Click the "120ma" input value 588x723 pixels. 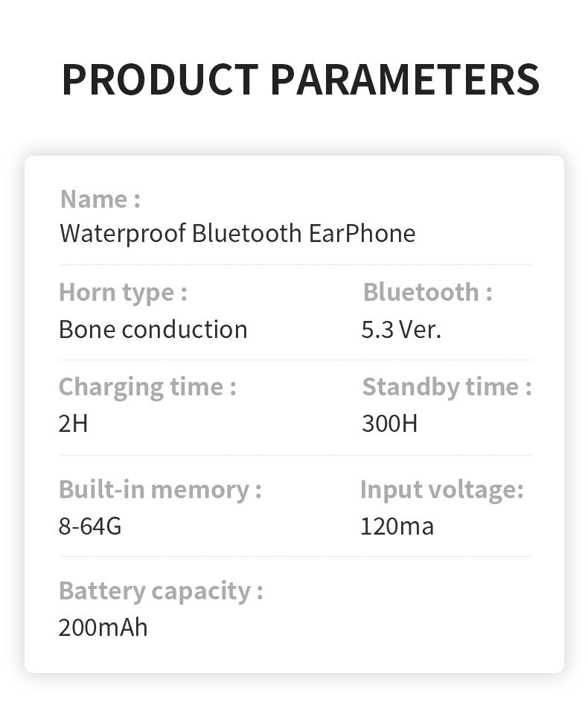(x=397, y=526)
